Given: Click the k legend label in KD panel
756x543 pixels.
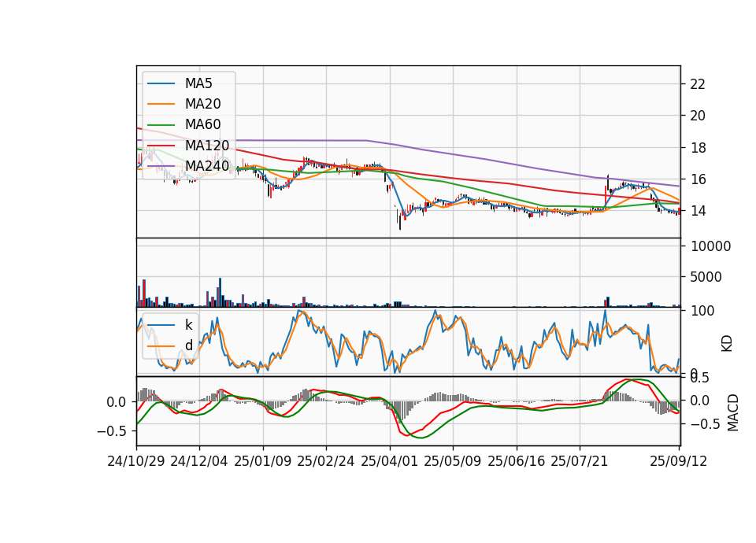Looking at the screenshot, I should [188, 325].
